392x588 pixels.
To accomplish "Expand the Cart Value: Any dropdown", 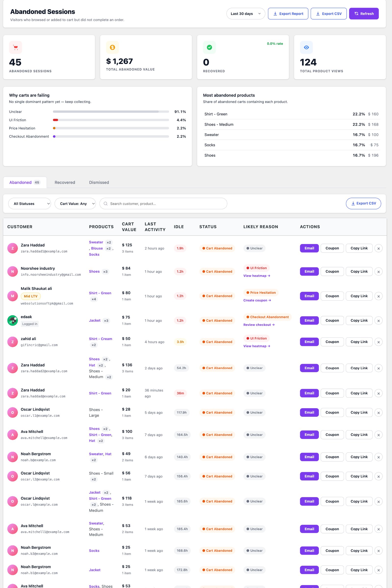I will [x=75, y=204].
